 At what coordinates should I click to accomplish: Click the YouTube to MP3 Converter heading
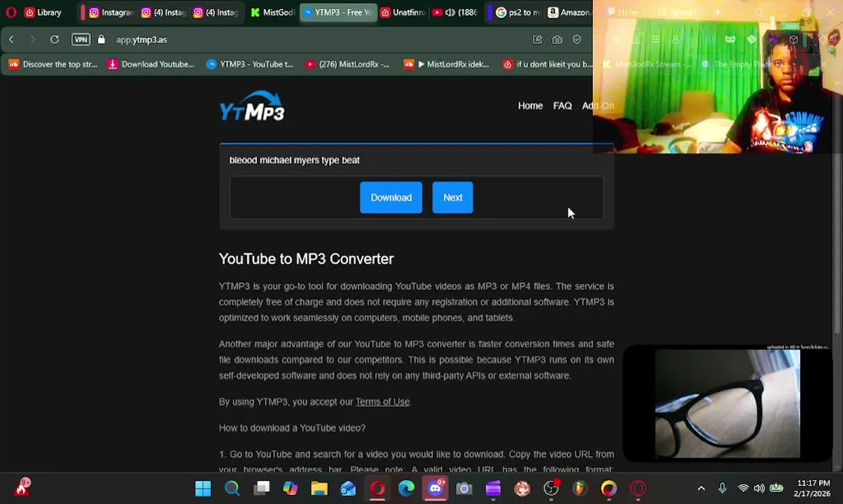point(306,259)
